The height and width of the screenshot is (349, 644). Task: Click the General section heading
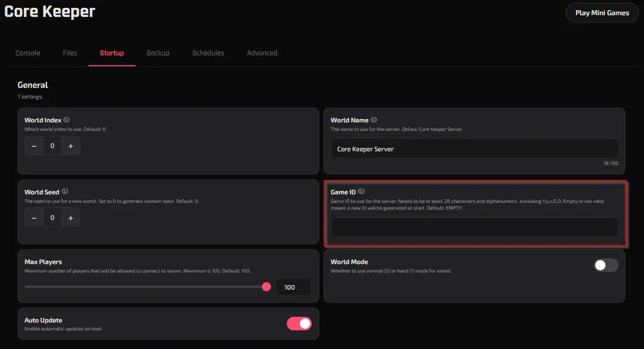coord(33,85)
